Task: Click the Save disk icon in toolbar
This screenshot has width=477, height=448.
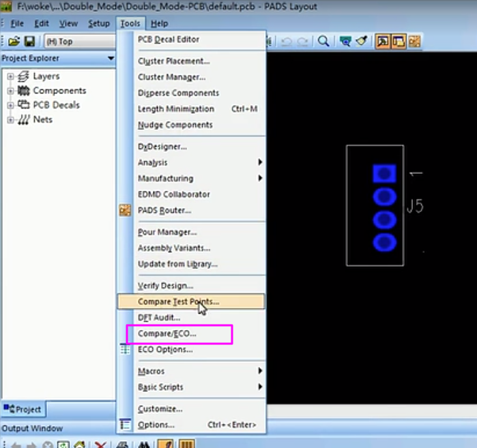Action: (29, 42)
